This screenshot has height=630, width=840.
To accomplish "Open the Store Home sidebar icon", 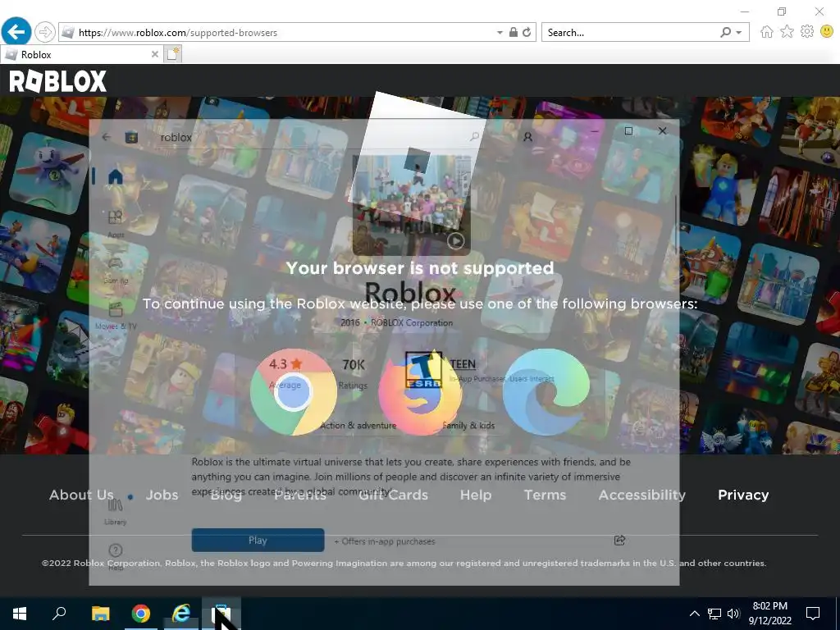I will 115,177.
